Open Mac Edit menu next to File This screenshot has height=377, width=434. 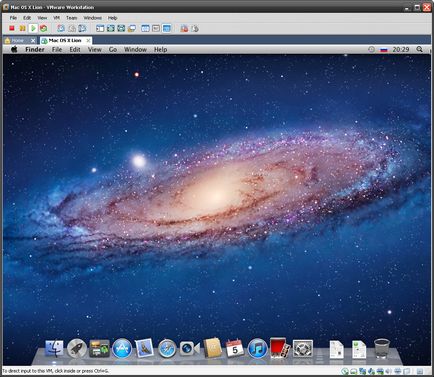(x=75, y=49)
